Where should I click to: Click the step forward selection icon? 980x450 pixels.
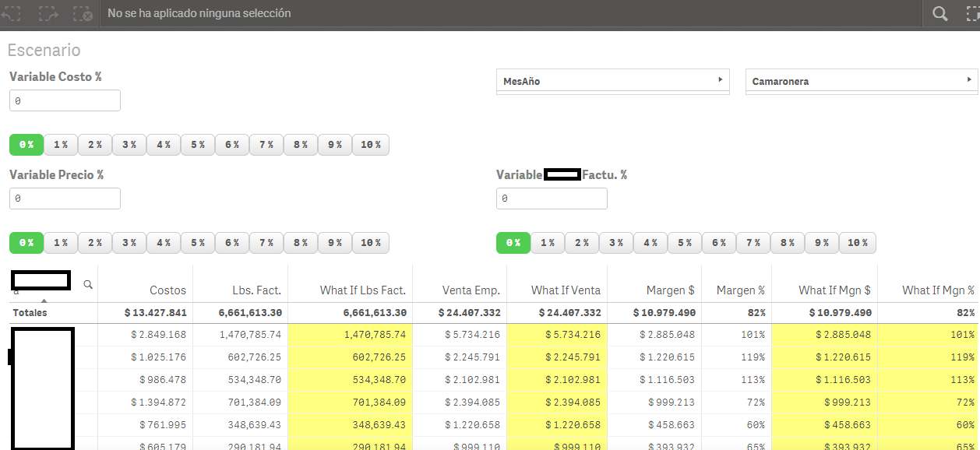(48, 13)
